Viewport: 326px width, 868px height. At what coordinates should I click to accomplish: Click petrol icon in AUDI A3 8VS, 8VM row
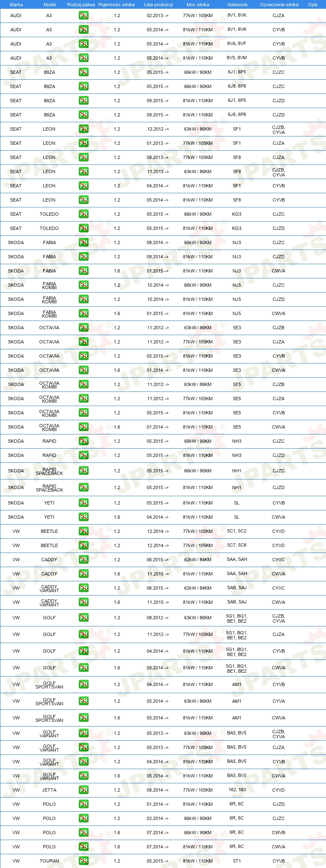click(x=83, y=58)
